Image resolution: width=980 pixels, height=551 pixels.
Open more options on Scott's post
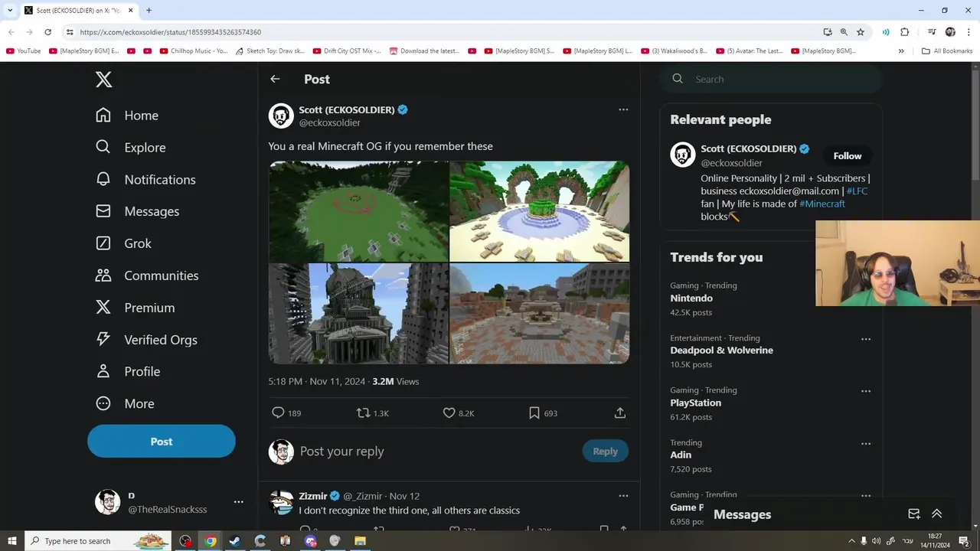623,109
